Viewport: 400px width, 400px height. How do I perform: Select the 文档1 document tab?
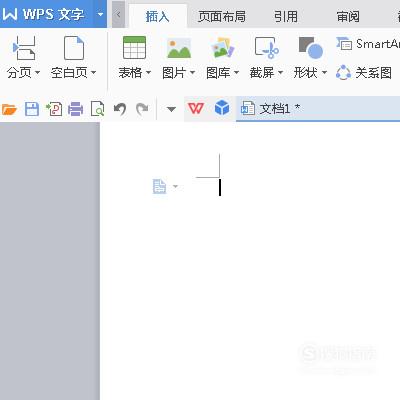pyautogui.click(x=318, y=109)
